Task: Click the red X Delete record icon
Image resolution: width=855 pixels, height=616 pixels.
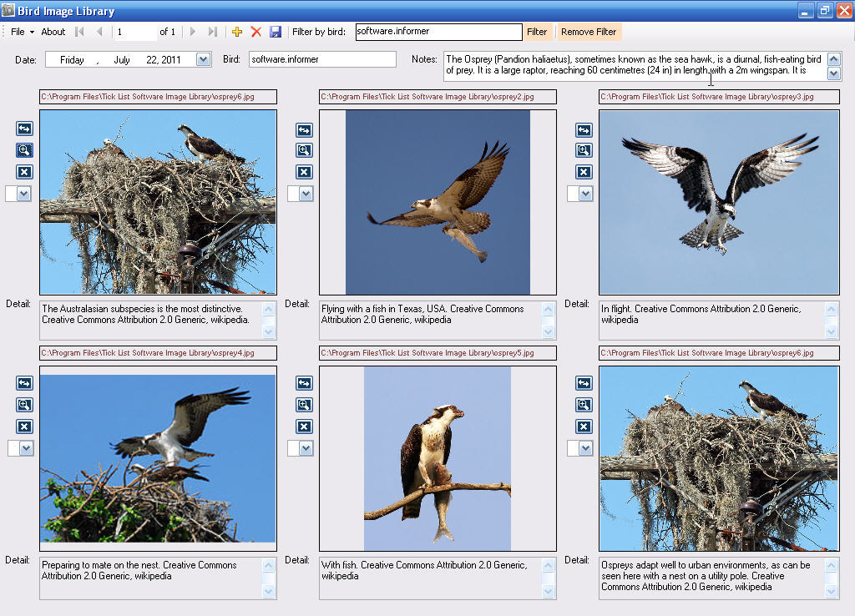Action: 255,32
